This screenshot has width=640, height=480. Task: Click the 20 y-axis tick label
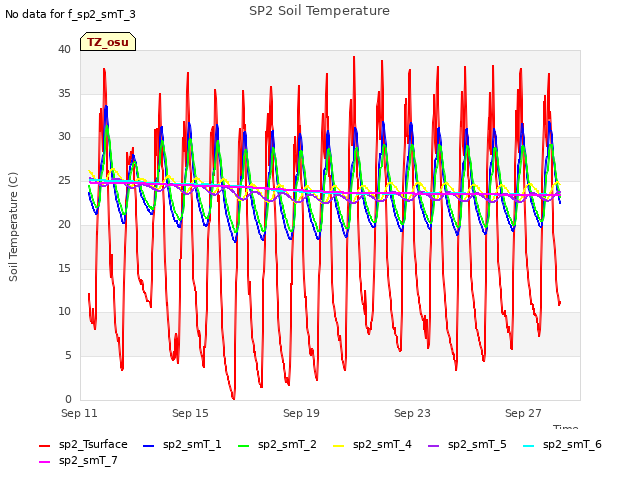[64, 224]
